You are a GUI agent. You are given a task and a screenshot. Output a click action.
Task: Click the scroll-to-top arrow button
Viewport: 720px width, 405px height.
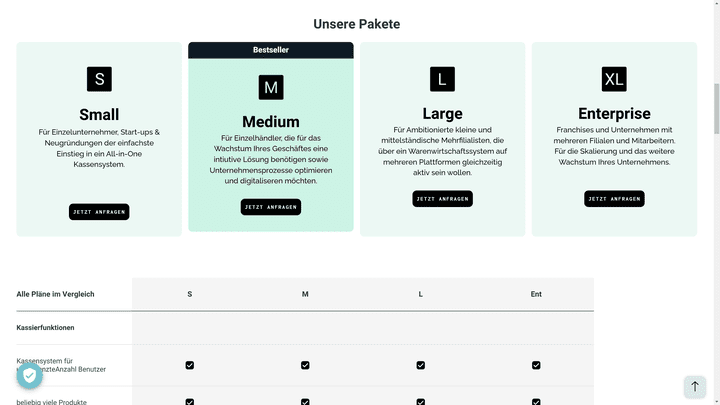pyautogui.click(x=695, y=386)
